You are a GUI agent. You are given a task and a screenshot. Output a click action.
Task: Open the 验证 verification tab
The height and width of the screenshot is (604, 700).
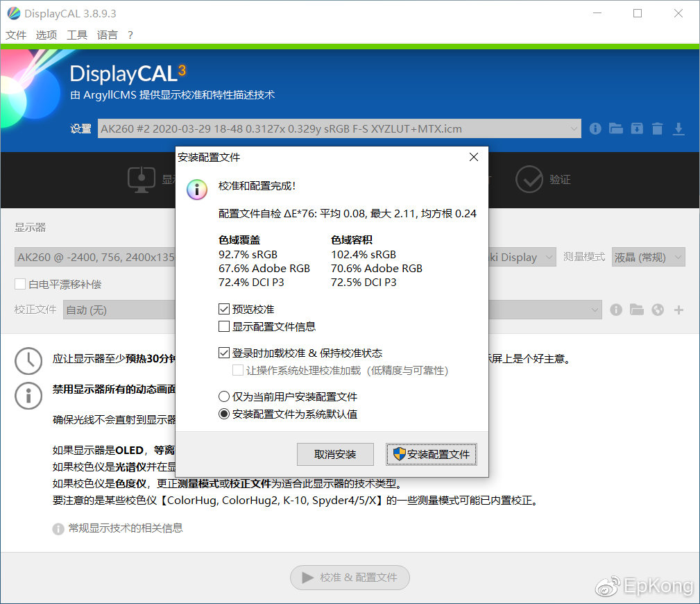click(543, 180)
